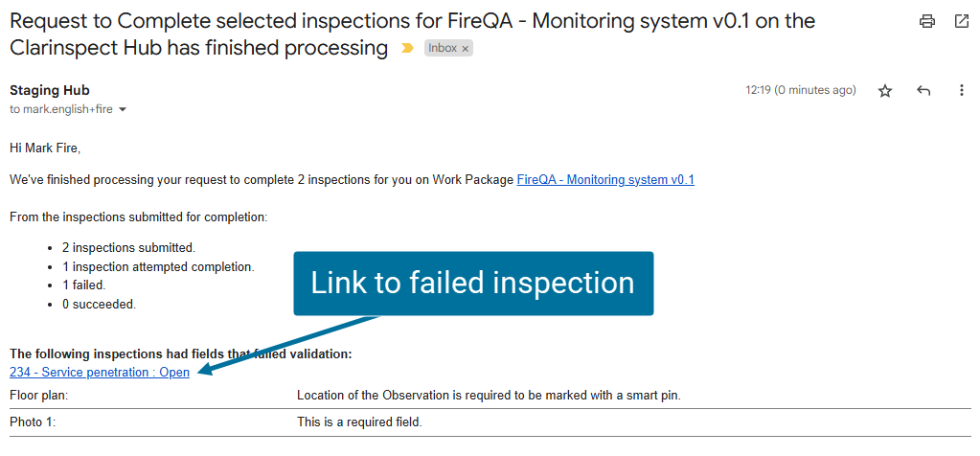
Task: Reply using the arrow icon
Action: (x=923, y=91)
